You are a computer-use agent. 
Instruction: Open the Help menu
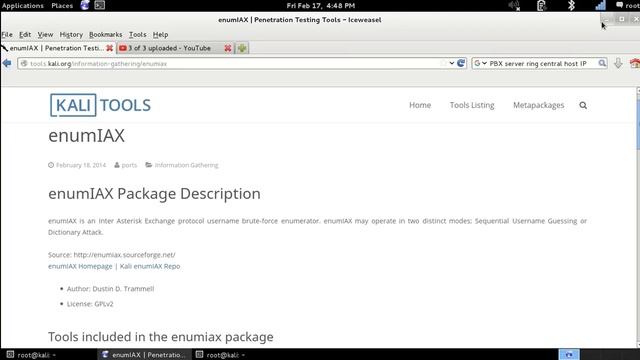[x=160, y=35]
